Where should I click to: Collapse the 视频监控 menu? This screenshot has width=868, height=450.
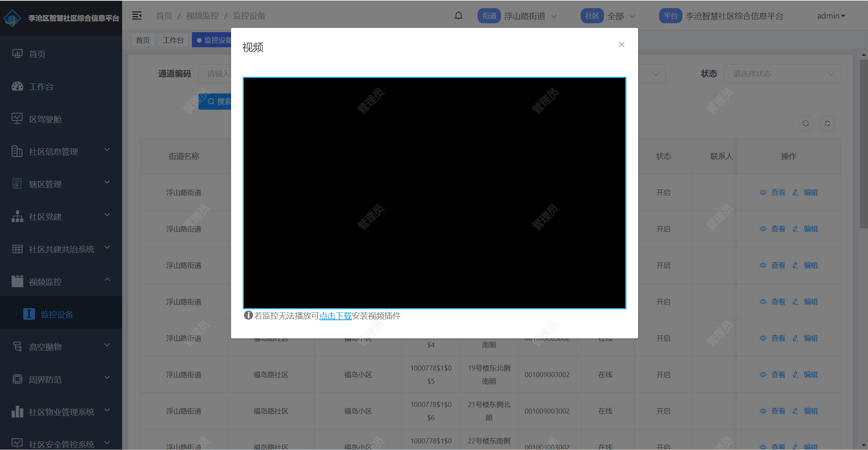point(61,282)
